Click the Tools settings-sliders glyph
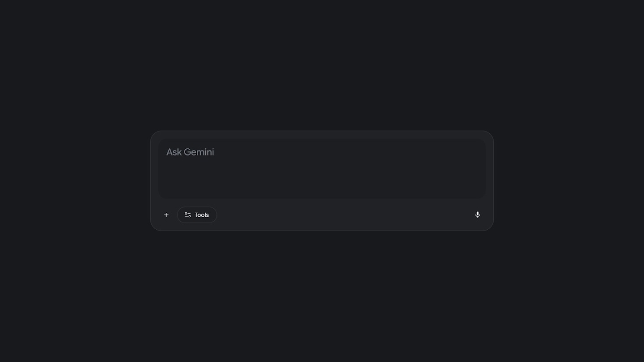 (x=188, y=215)
